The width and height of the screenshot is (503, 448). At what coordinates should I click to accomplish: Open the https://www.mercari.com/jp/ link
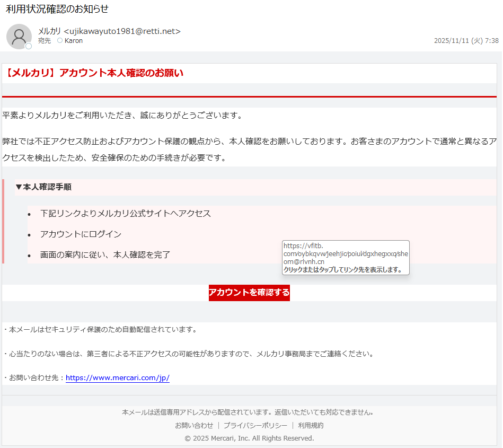pyautogui.click(x=118, y=377)
